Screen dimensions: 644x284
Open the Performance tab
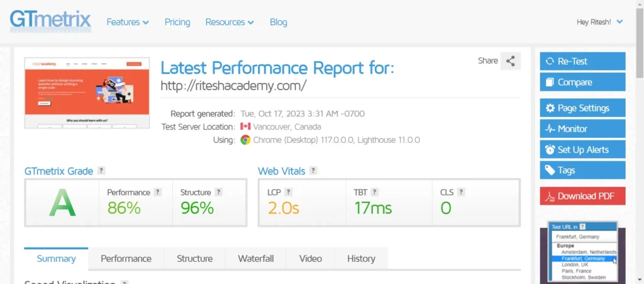(126, 259)
